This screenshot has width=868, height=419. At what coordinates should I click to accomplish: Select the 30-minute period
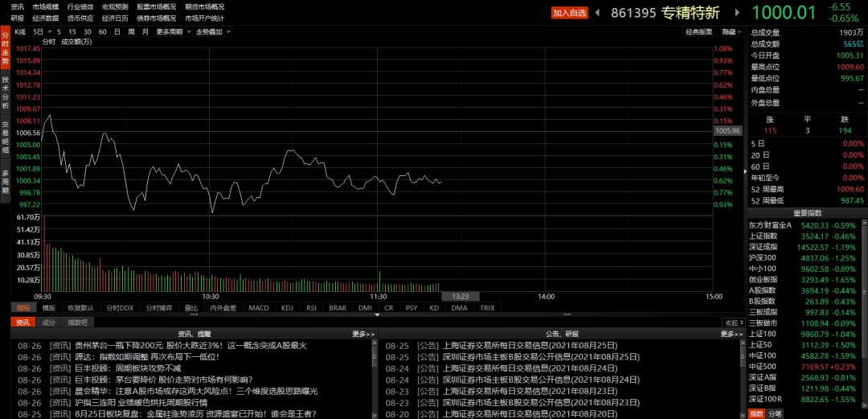click(x=88, y=32)
